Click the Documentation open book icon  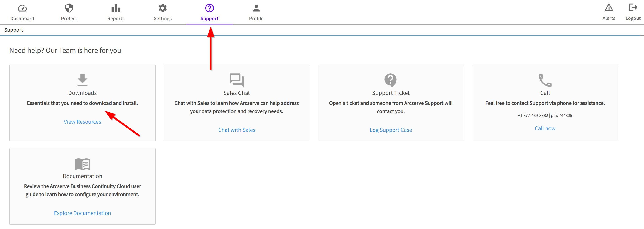tap(83, 164)
